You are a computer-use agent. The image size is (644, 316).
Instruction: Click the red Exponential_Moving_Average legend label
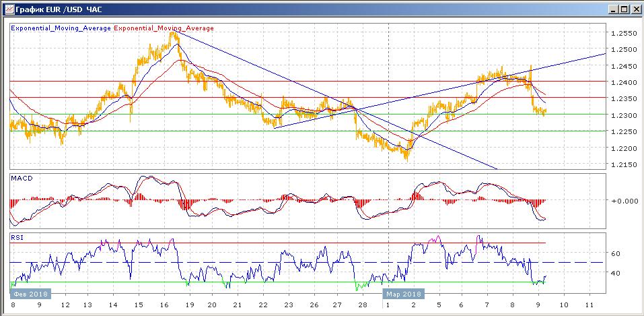(164, 28)
